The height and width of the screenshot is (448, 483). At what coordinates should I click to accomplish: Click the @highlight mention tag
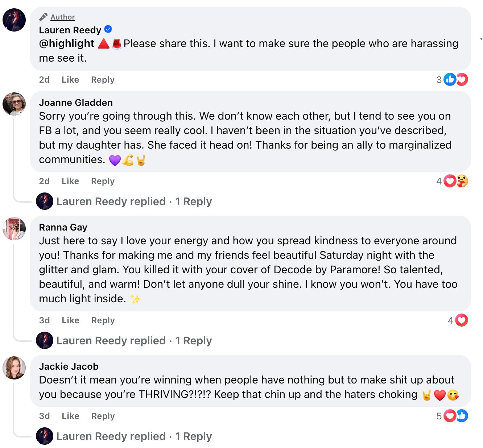point(67,43)
